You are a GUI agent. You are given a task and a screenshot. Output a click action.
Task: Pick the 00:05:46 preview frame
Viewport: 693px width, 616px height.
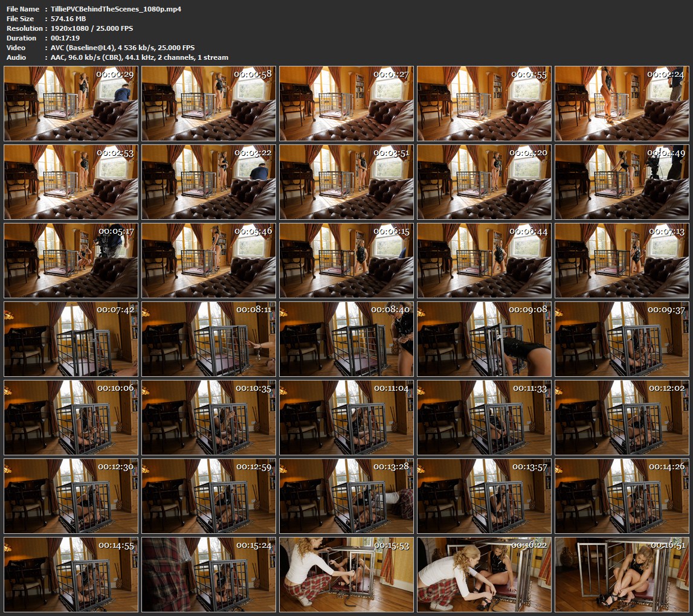(x=208, y=260)
